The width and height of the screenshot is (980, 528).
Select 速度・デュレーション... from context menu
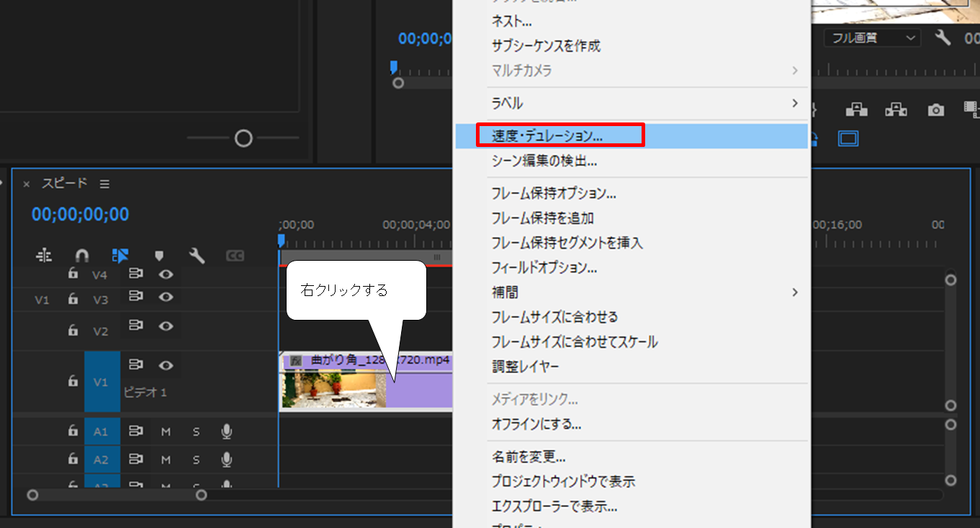pyautogui.click(x=547, y=135)
